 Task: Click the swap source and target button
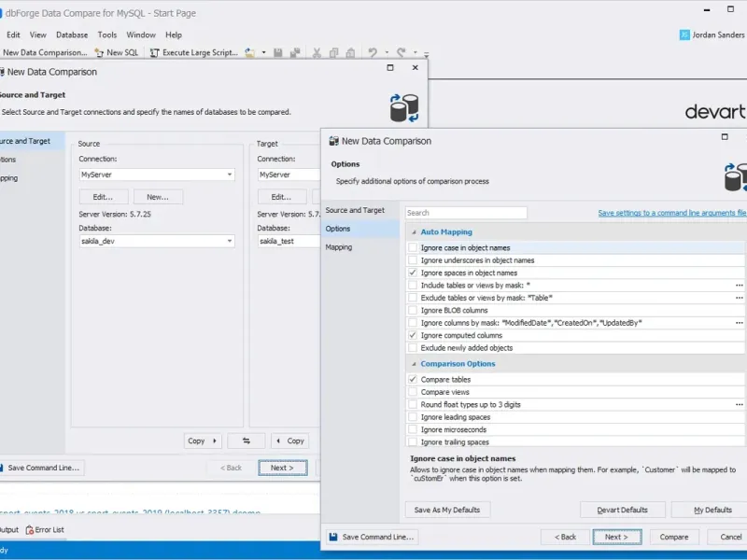click(x=247, y=441)
